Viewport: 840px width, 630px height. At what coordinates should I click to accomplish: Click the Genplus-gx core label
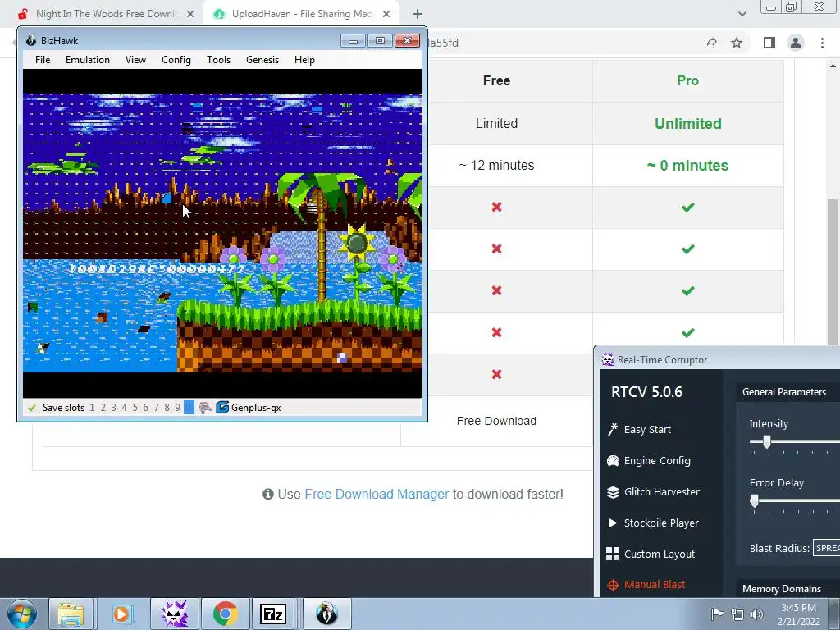tap(256, 408)
